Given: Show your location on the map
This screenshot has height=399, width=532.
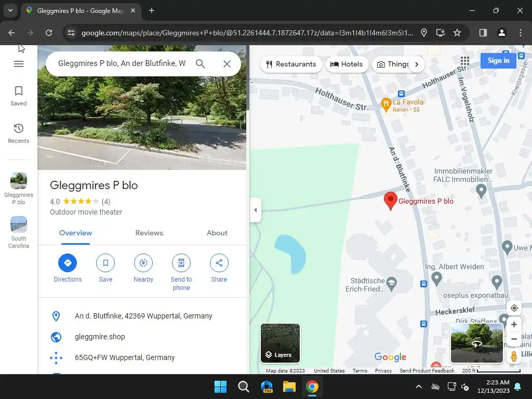Looking at the screenshot, I should (x=514, y=308).
